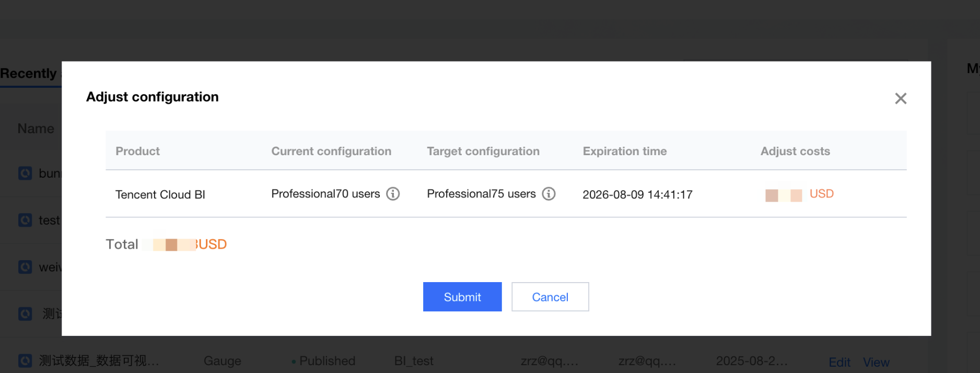The image size is (980, 373).
Task: Click the Name column header
Action: 36,129
